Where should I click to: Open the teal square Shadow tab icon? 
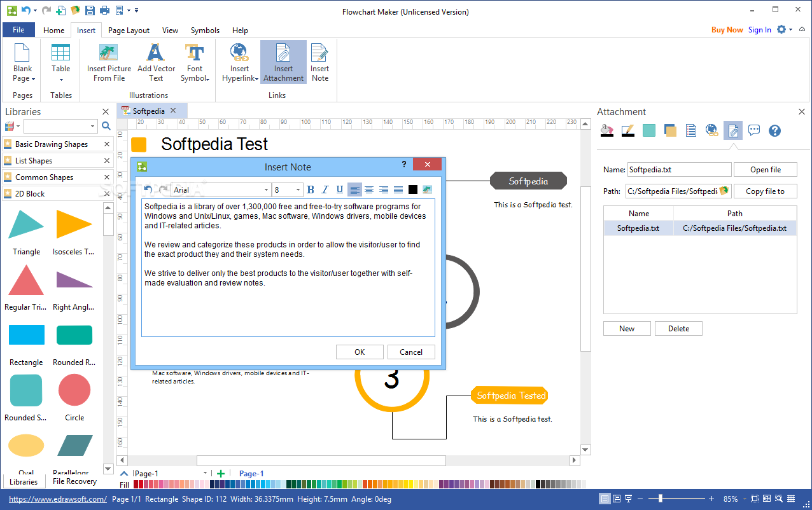click(x=648, y=131)
